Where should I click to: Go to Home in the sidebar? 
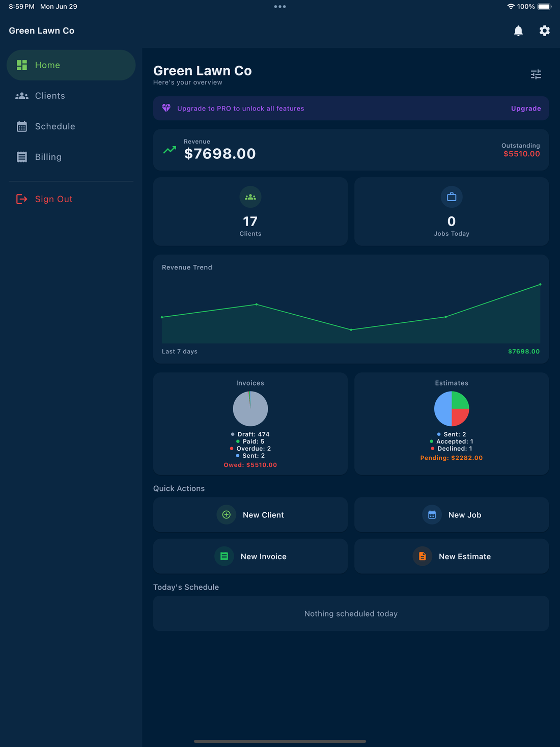click(71, 65)
